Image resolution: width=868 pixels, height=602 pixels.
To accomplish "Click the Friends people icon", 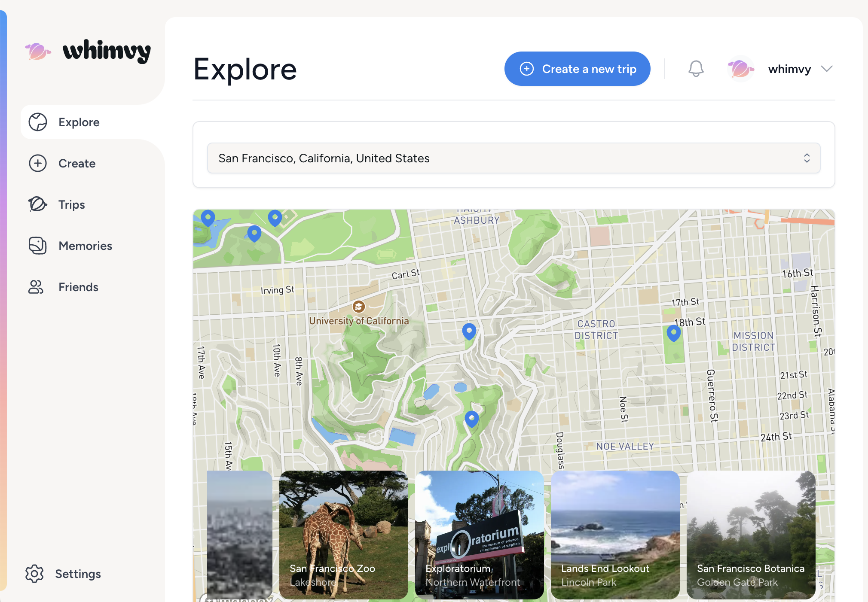I will 36,287.
